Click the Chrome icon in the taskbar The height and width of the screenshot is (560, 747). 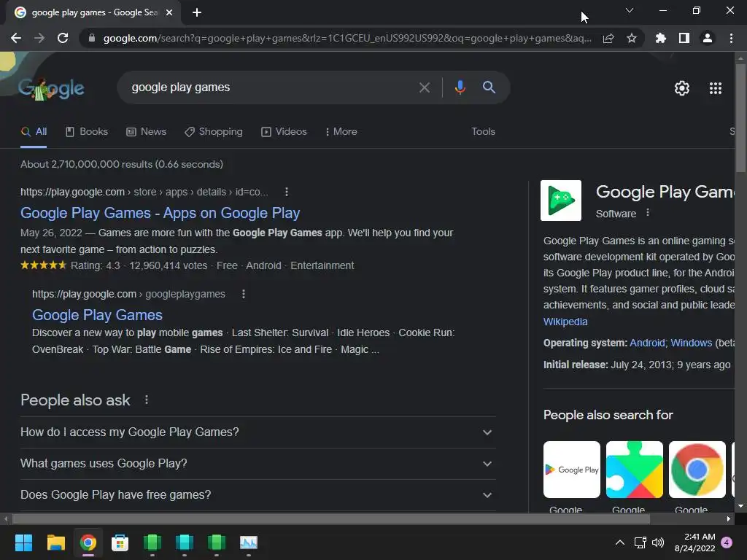pos(88,542)
